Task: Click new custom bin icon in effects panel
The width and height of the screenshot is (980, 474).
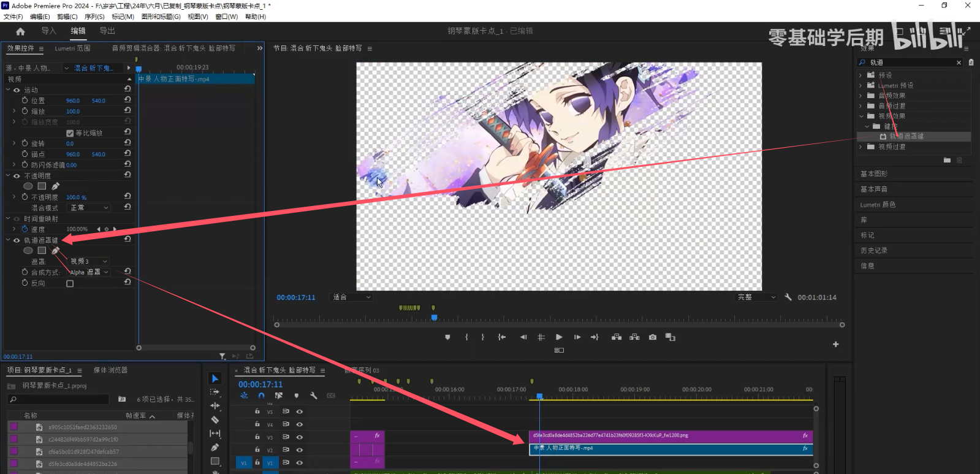Action: (947, 160)
